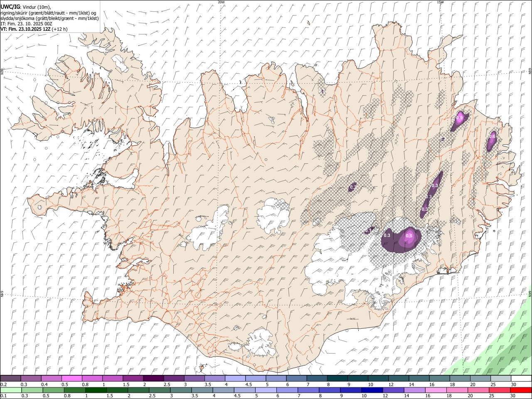Click the "IT: Fim. 23. 10. 2025 00Z" line
This screenshot has width=532, height=399.
coord(26,24)
